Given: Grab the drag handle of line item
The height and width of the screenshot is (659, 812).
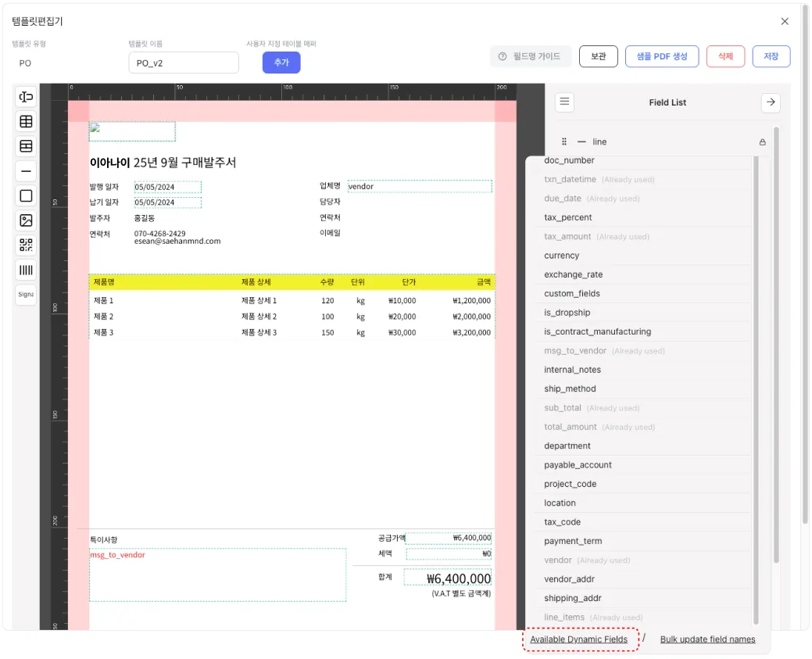Looking at the screenshot, I should (564, 142).
